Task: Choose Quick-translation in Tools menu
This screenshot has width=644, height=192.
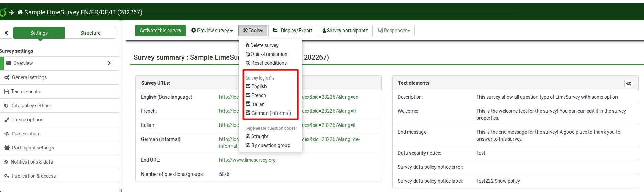Action: click(x=269, y=54)
